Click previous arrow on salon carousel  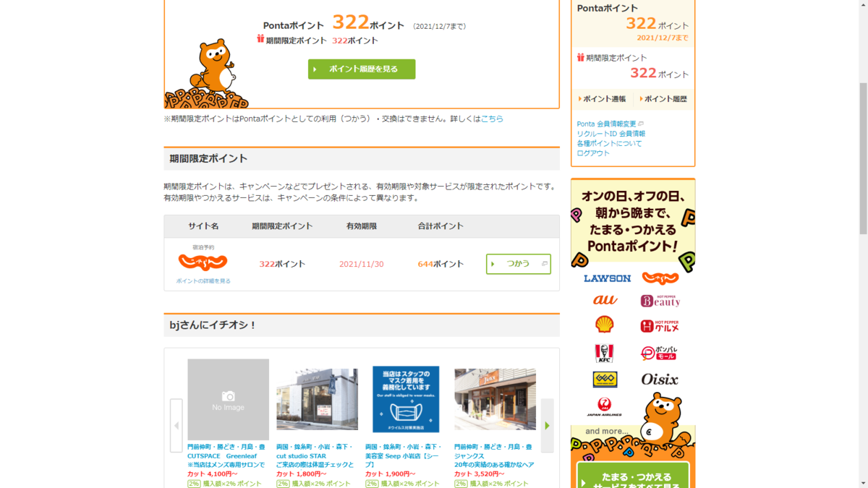pyautogui.click(x=176, y=425)
